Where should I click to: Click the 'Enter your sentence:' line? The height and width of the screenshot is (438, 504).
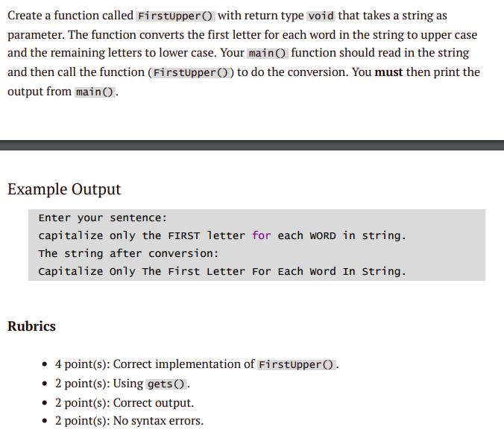pyautogui.click(x=103, y=218)
